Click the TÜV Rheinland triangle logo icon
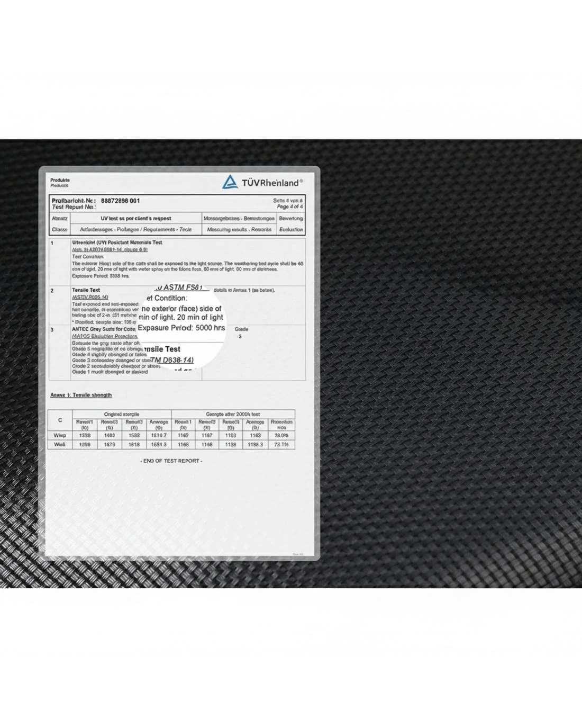The height and width of the screenshot is (728, 582). [x=230, y=182]
